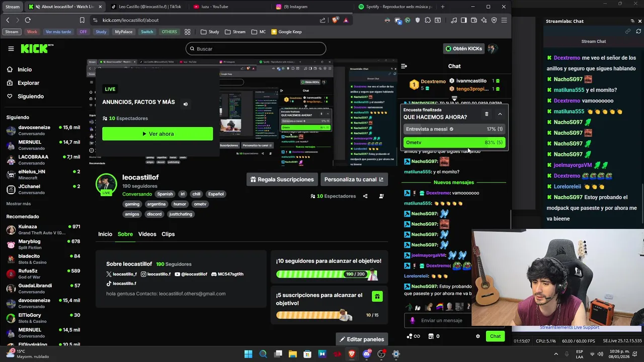This screenshot has height=362, width=644.
Task: Open the Windows Start menu
Action: click(x=248, y=354)
